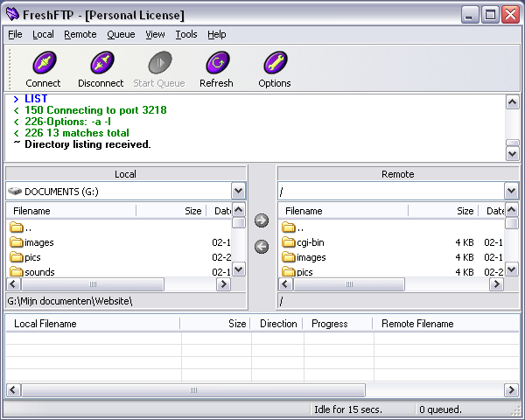The height and width of the screenshot is (420, 525).
Task: Sort remote files by Size column header
Action: [464, 211]
